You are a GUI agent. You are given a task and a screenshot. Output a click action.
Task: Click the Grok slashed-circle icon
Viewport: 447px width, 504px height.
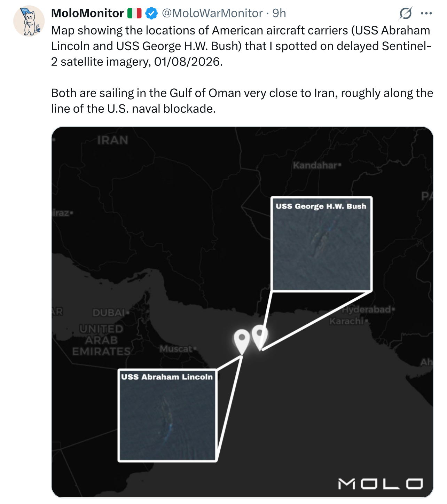pyautogui.click(x=406, y=14)
